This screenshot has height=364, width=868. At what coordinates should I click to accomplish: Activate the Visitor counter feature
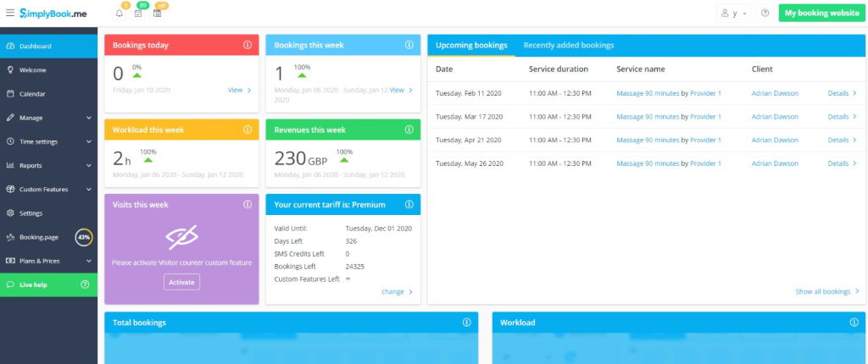point(181,282)
